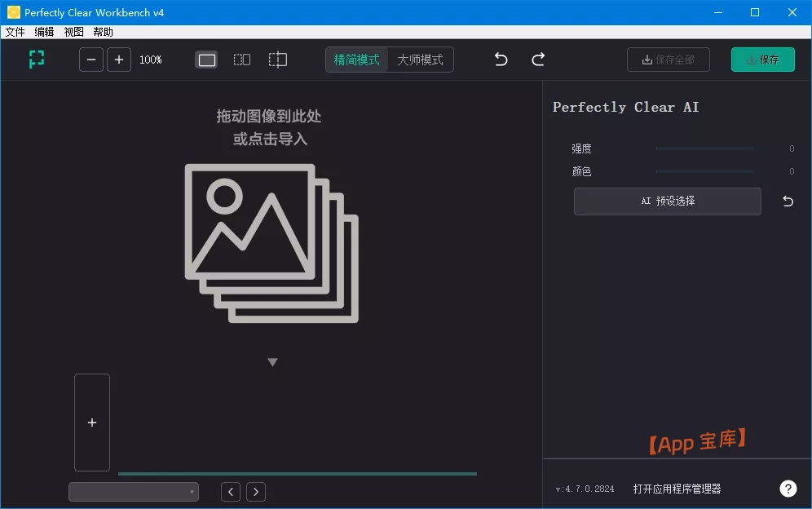
Task: Open the preset dropdown at bottom left
Action: 133,491
